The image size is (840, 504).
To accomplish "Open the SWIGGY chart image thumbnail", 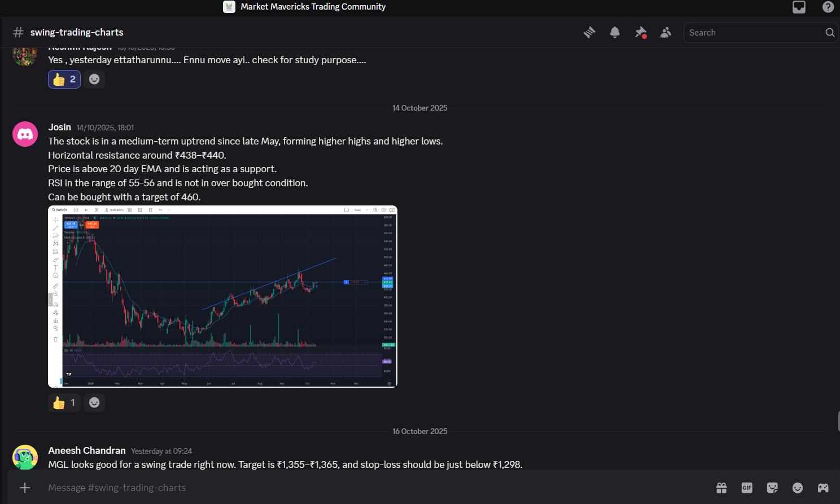I will [x=222, y=296].
